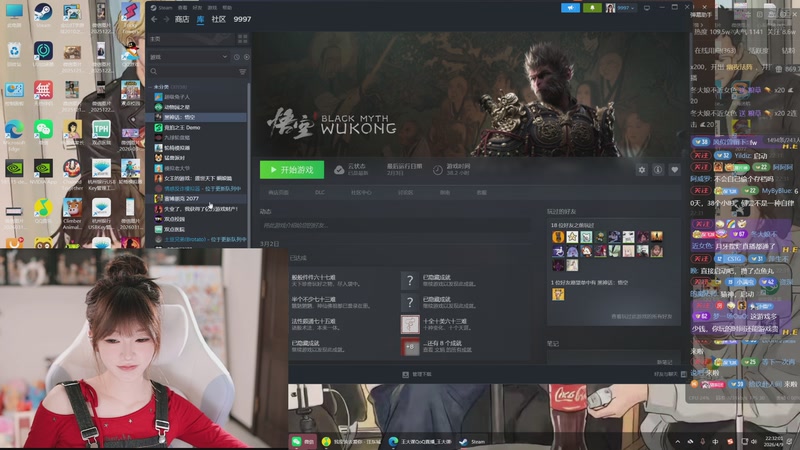800x450 pixels.
Task: Open the 社区 community tab
Action: pyautogui.click(x=218, y=19)
